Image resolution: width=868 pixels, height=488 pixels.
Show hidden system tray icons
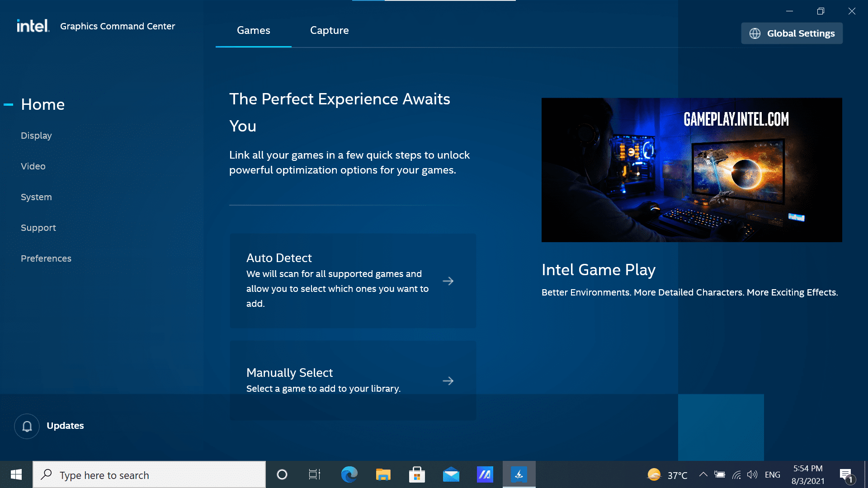[703, 474]
